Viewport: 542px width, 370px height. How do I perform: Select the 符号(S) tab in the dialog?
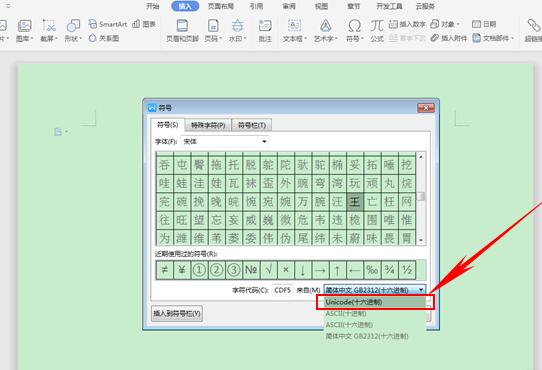(168, 125)
